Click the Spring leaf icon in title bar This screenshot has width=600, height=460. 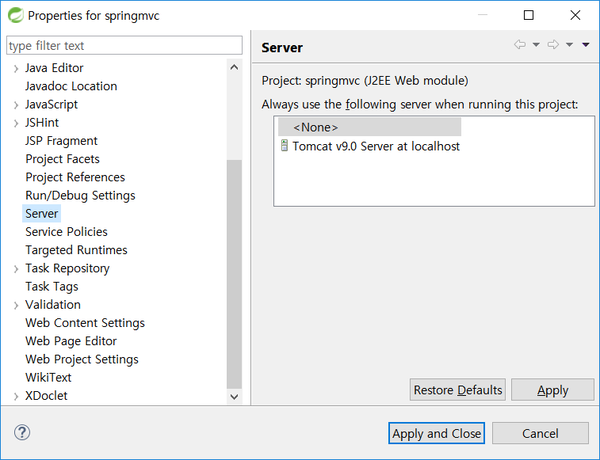tap(15, 15)
